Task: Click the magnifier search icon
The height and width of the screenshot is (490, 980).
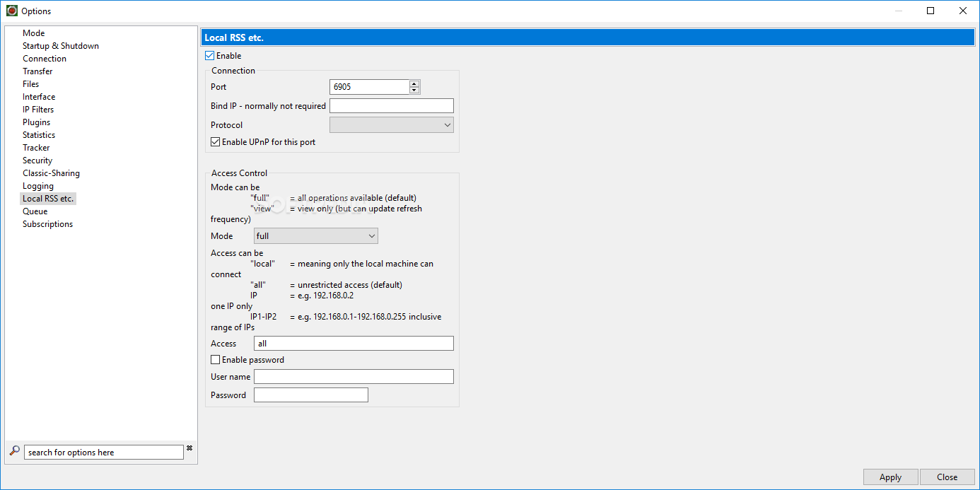Action: coord(14,450)
